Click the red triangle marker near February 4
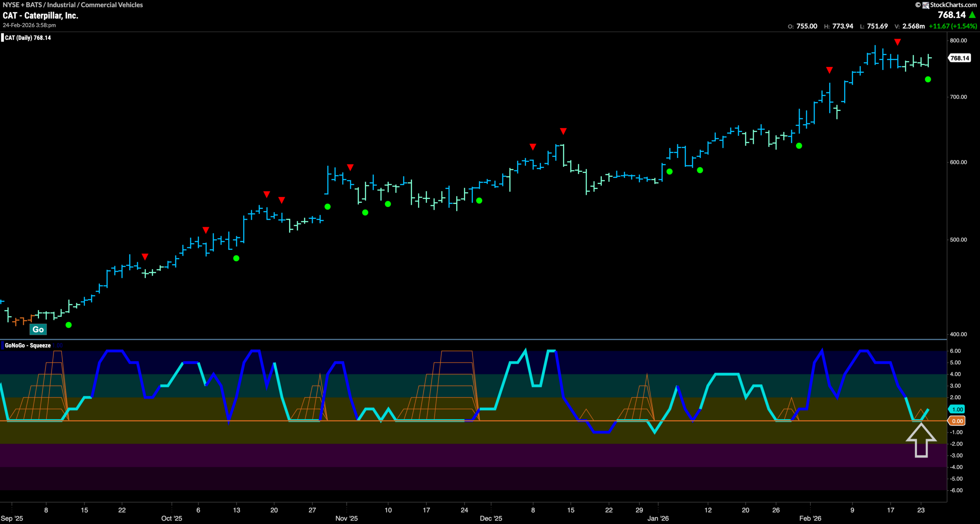Image resolution: width=980 pixels, height=524 pixels. [829, 70]
